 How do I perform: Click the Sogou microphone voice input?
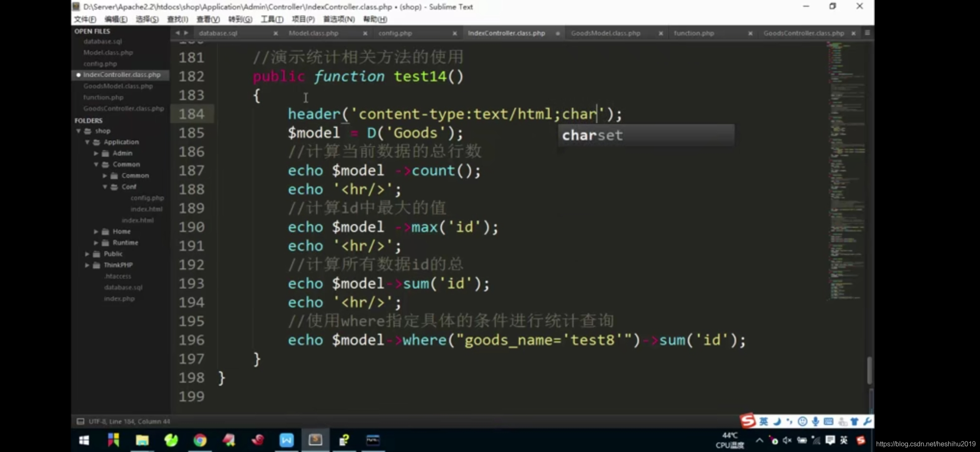[815, 421]
